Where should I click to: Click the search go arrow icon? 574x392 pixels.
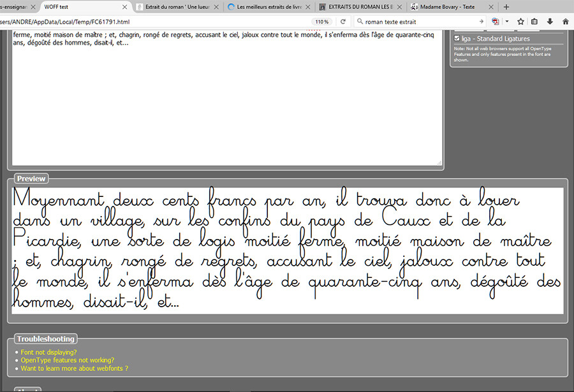(481, 22)
